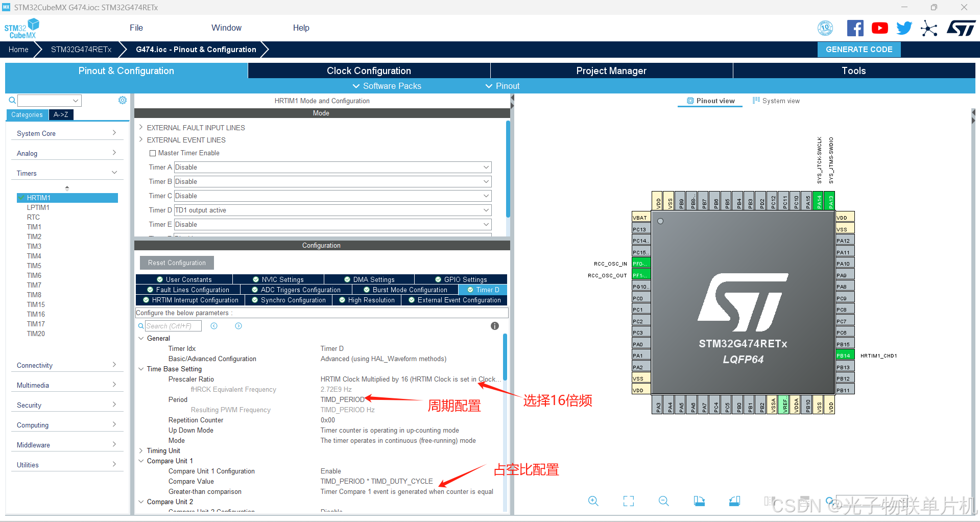
Task: Open the category settings gear icon
Action: coord(123,100)
